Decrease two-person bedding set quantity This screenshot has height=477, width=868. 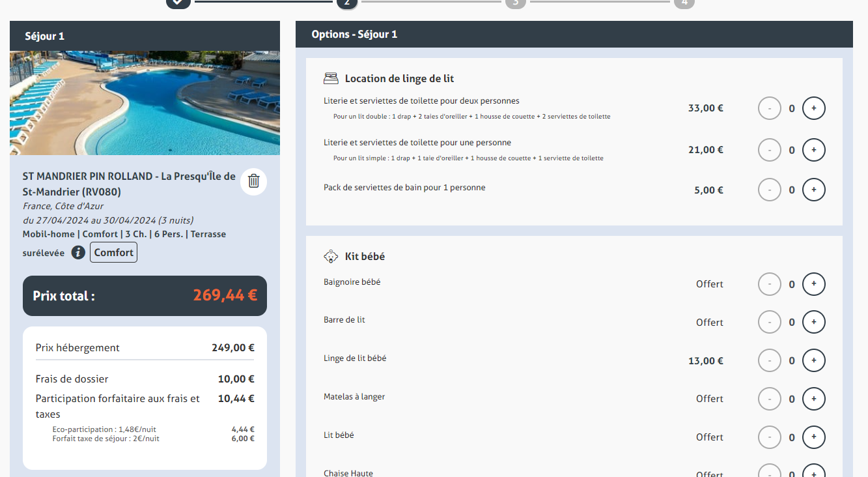click(770, 108)
